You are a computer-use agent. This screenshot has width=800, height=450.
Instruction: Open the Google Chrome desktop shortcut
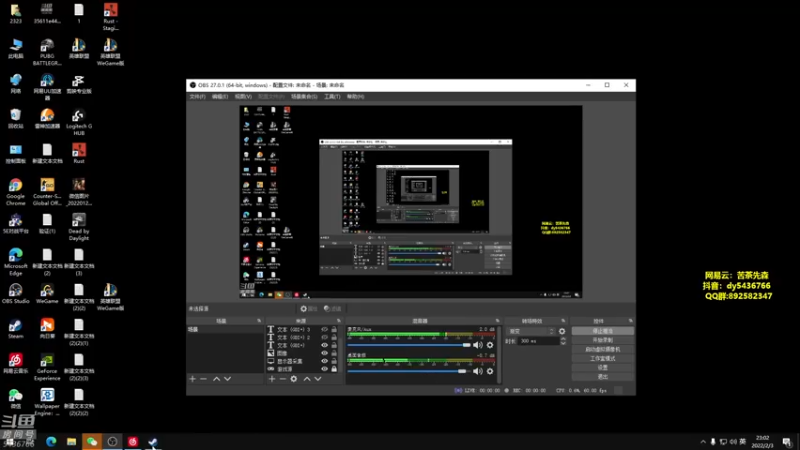15,192
